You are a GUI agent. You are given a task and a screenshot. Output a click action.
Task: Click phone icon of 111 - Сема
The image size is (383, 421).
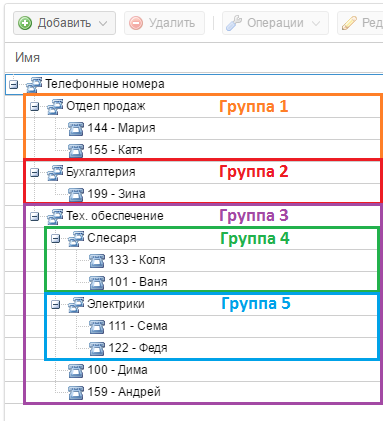pos(97,327)
